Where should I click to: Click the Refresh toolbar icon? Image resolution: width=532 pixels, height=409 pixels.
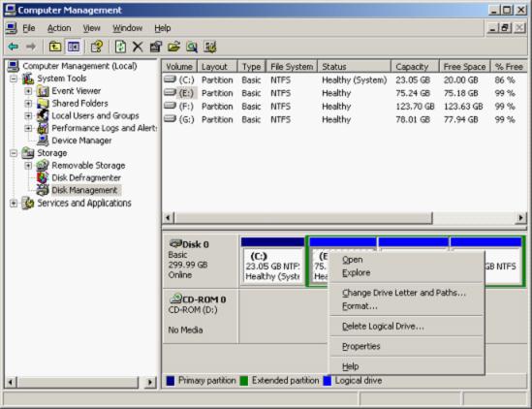click(120, 47)
